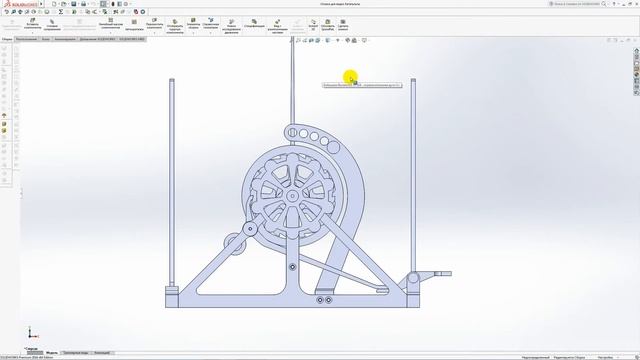Click Section View in heads-up view toolbar
640x360 pixels.
click(x=311, y=40)
